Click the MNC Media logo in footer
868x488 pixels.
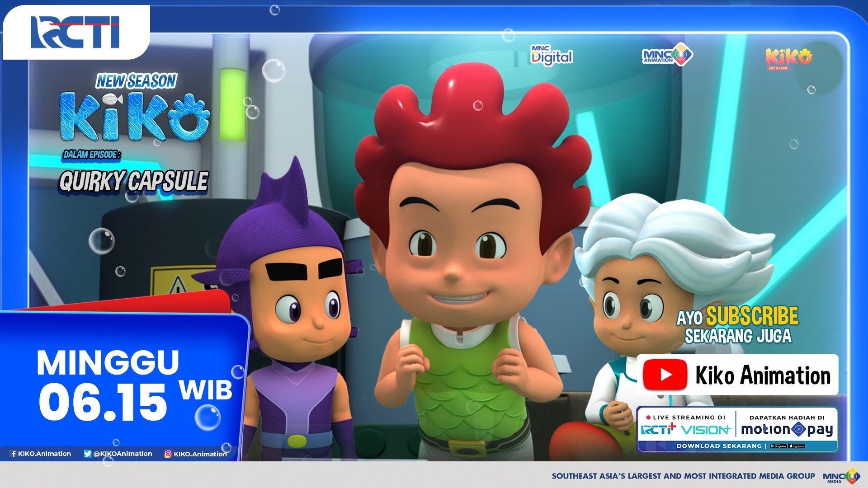841,477
